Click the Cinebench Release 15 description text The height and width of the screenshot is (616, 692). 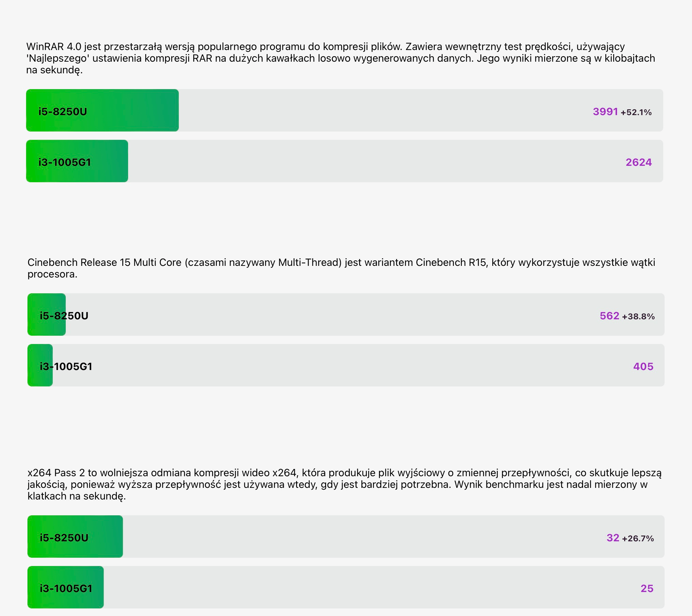point(341,268)
